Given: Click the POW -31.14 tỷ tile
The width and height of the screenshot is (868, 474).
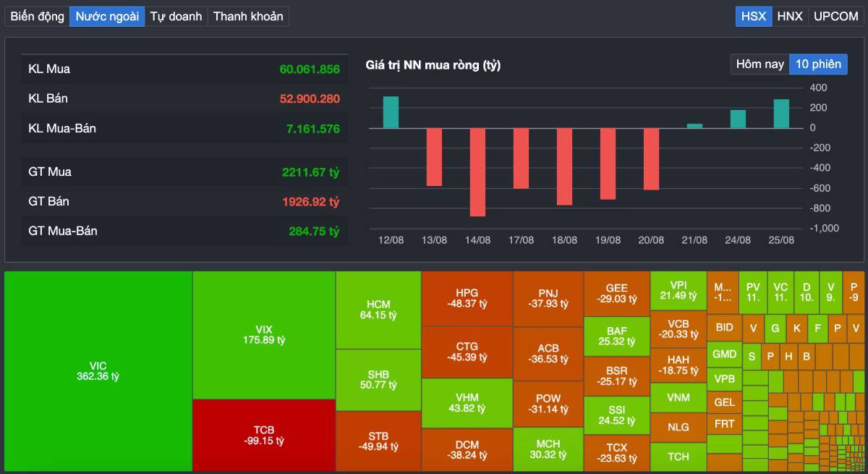Looking at the screenshot, I should [x=548, y=404].
